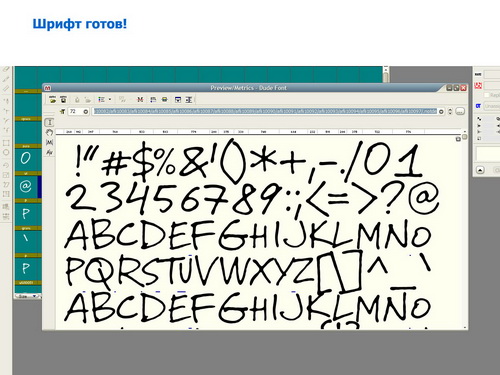Open the font size 72 dropdown
Viewport: 500px width, 375px height.
(86, 111)
